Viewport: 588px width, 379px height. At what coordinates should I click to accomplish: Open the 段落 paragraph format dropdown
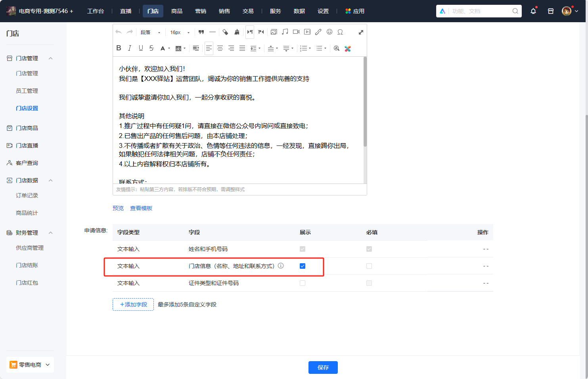[x=151, y=33]
